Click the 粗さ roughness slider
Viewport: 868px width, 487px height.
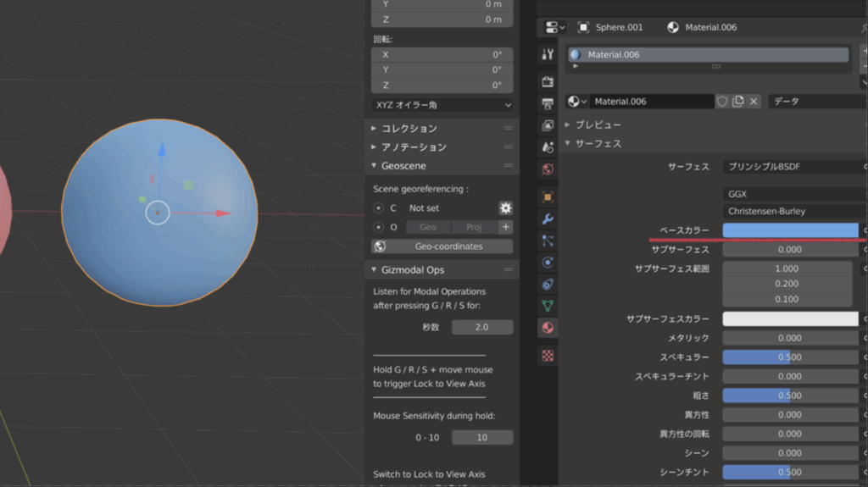click(x=790, y=396)
